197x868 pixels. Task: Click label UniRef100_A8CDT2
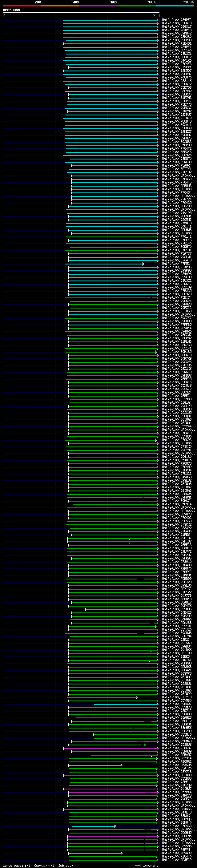[177, 57]
